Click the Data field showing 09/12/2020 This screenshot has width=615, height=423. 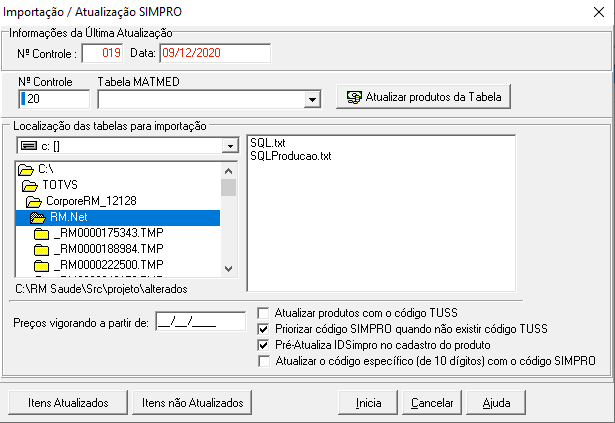click(215, 53)
